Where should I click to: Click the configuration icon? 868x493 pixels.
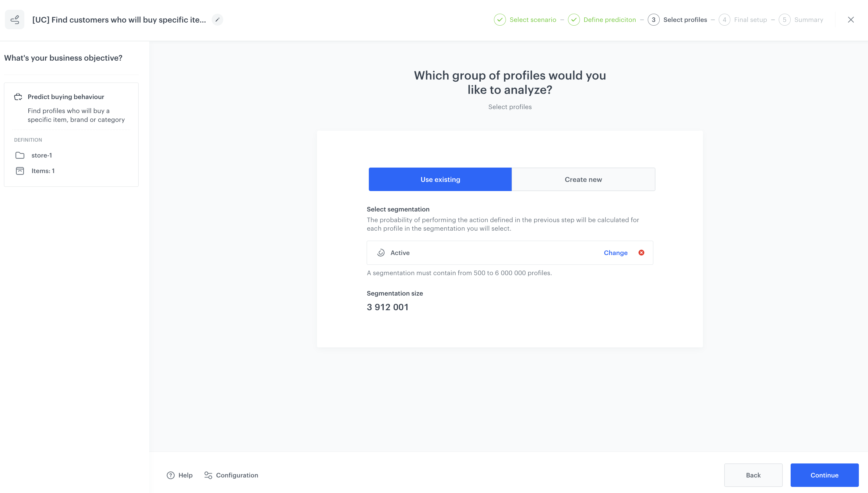pyautogui.click(x=208, y=475)
